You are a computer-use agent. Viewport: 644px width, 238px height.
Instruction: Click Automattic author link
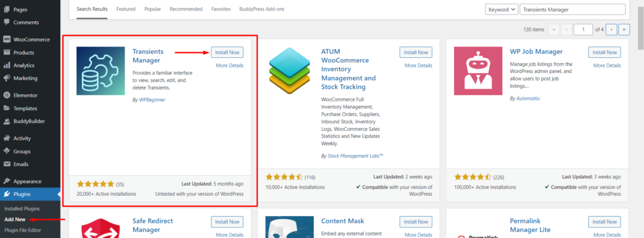(x=528, y=99)
